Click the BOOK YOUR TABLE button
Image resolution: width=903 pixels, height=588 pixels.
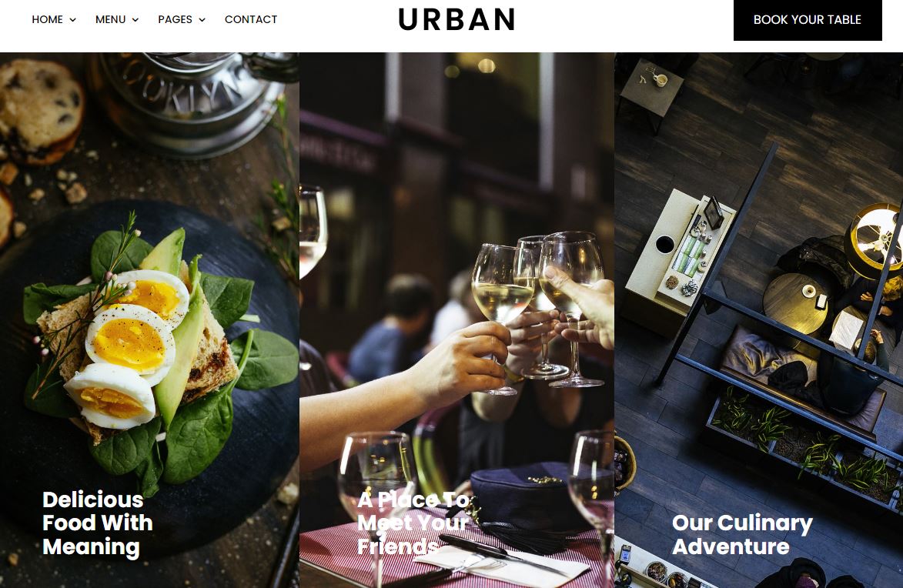[x=808, y=20]
